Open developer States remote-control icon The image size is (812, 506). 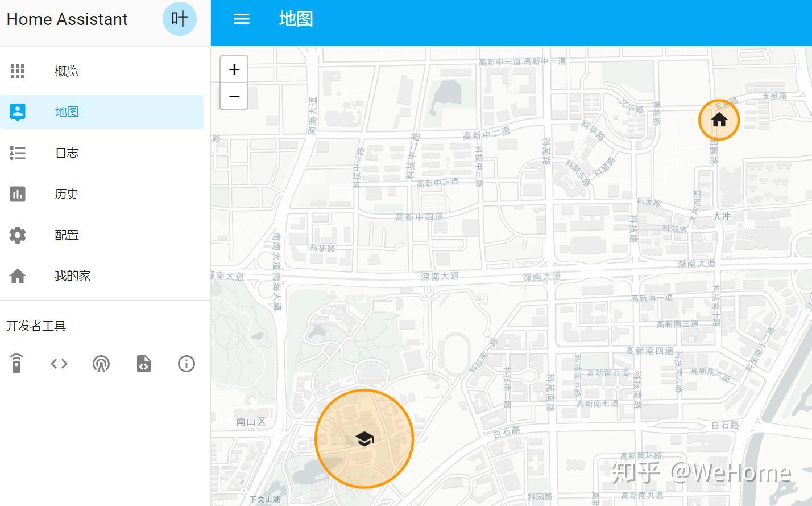pos(16,363)
